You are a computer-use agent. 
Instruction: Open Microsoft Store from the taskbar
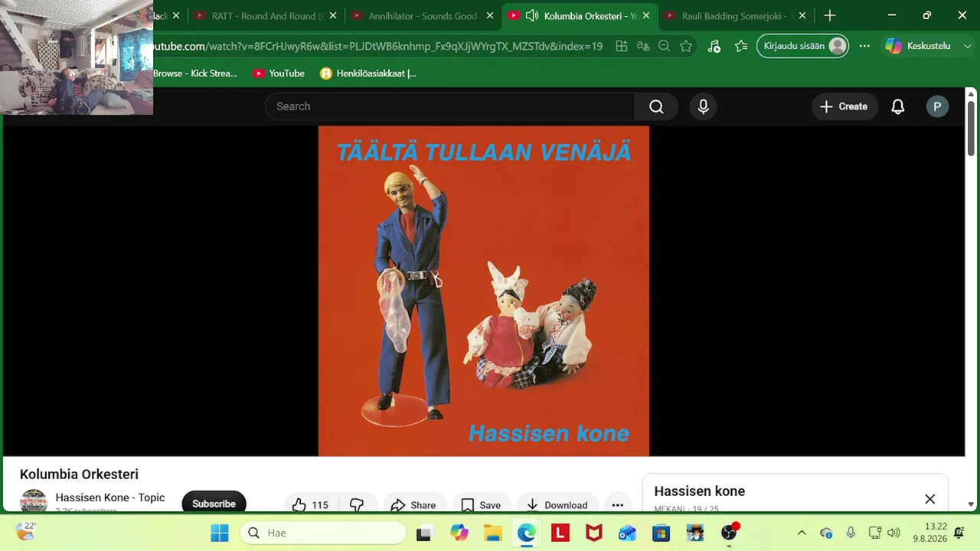tap(661, 533)
